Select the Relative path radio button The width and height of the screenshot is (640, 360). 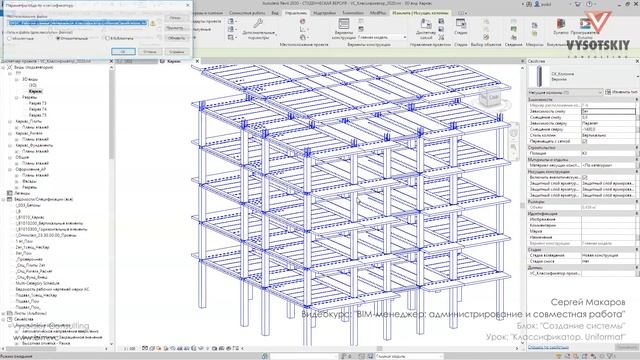click(x=58, y=38)
